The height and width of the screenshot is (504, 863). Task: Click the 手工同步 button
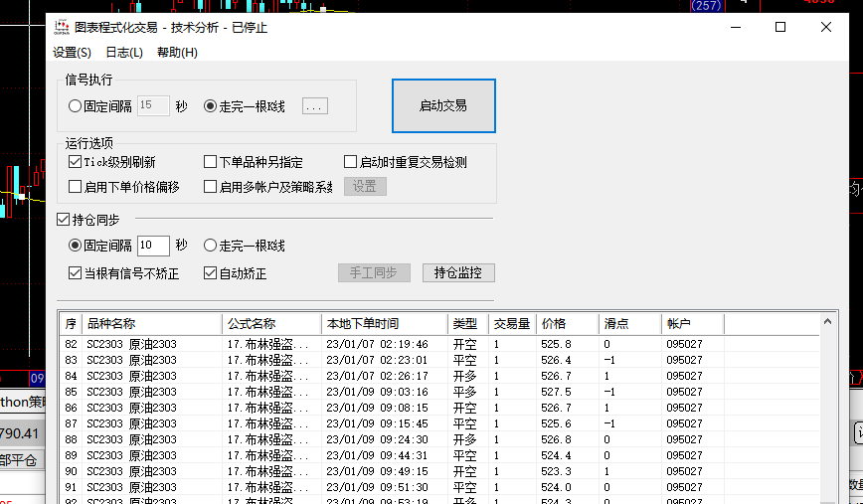(374, 272)
